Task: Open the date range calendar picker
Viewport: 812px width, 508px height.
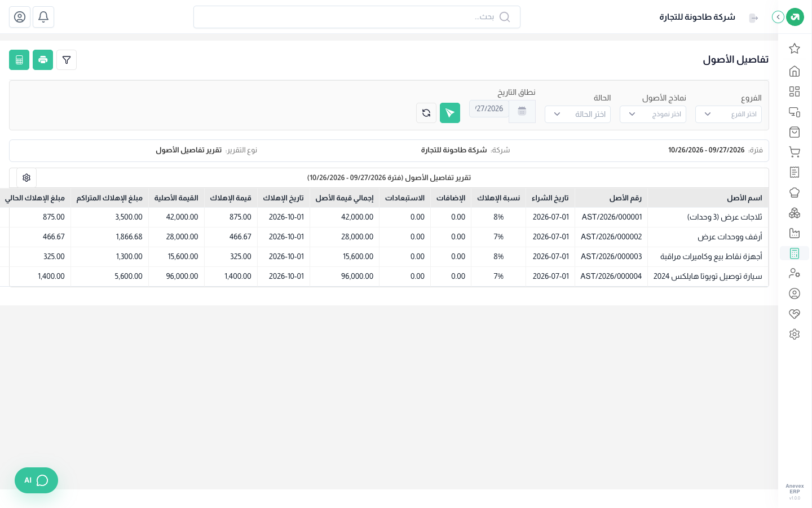Action: (x=522, y=111)
